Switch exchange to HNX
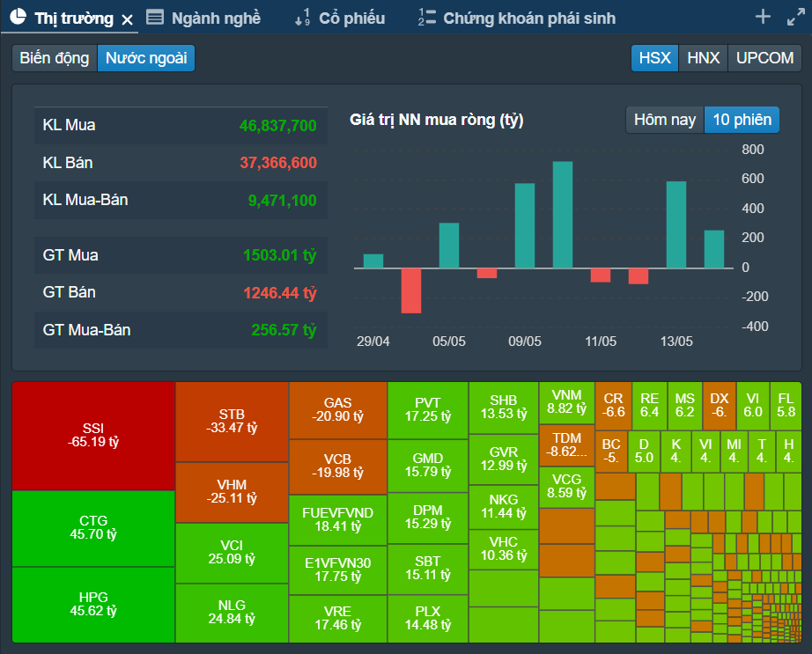812x654 pixels. (703, 58)
